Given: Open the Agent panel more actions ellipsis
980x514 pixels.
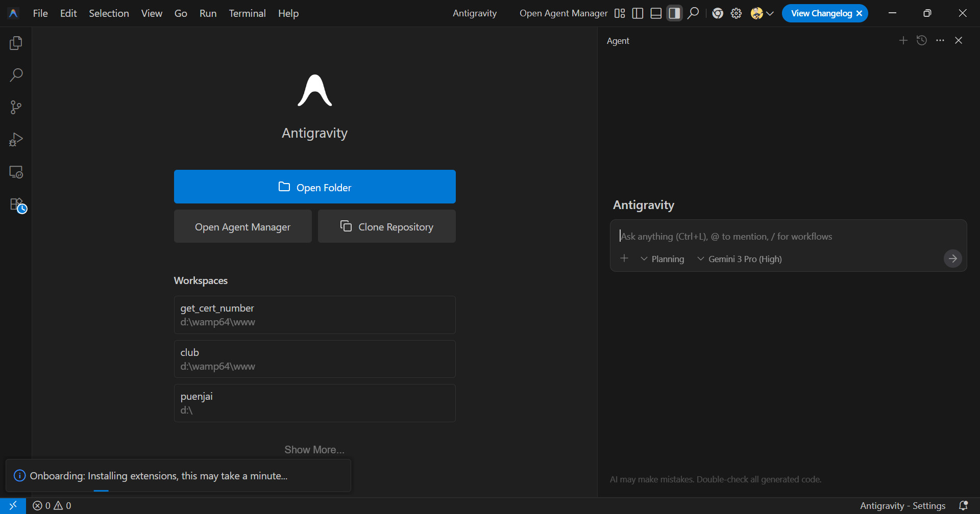Looking at the screenshot, I should pos(940,40).
